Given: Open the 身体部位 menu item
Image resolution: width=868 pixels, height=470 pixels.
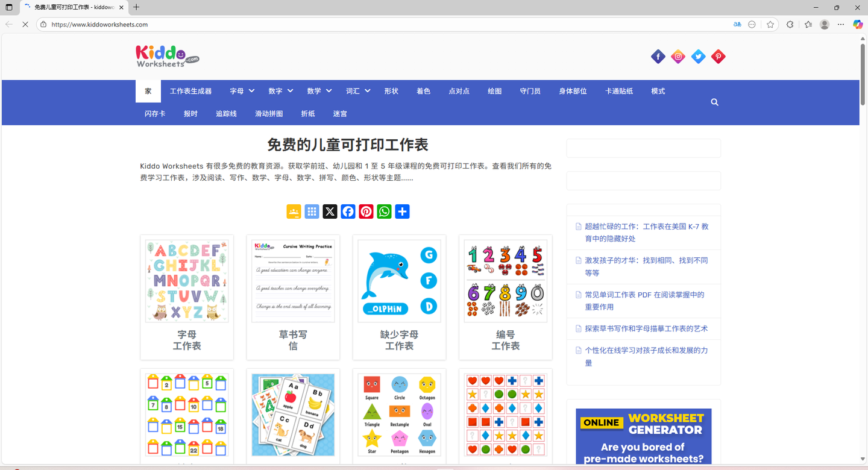Looking at the screenshot, I should point(573,91).
